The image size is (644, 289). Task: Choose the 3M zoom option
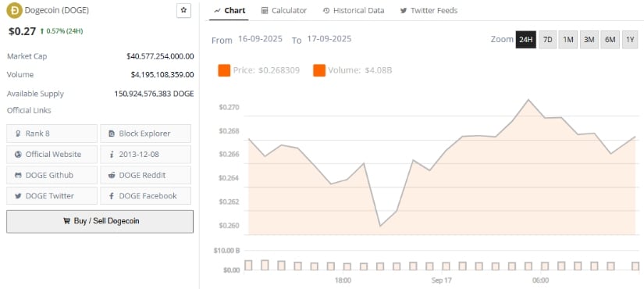point(589,40)
